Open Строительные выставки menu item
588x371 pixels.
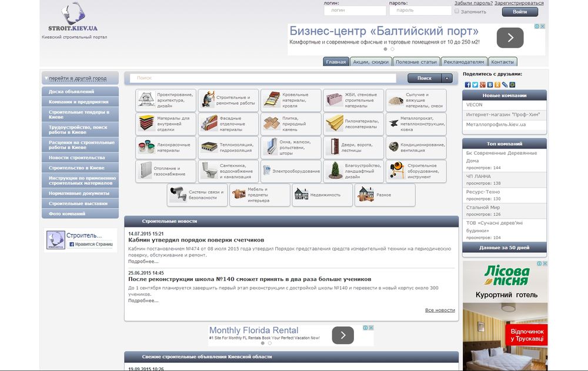(80, 203)
